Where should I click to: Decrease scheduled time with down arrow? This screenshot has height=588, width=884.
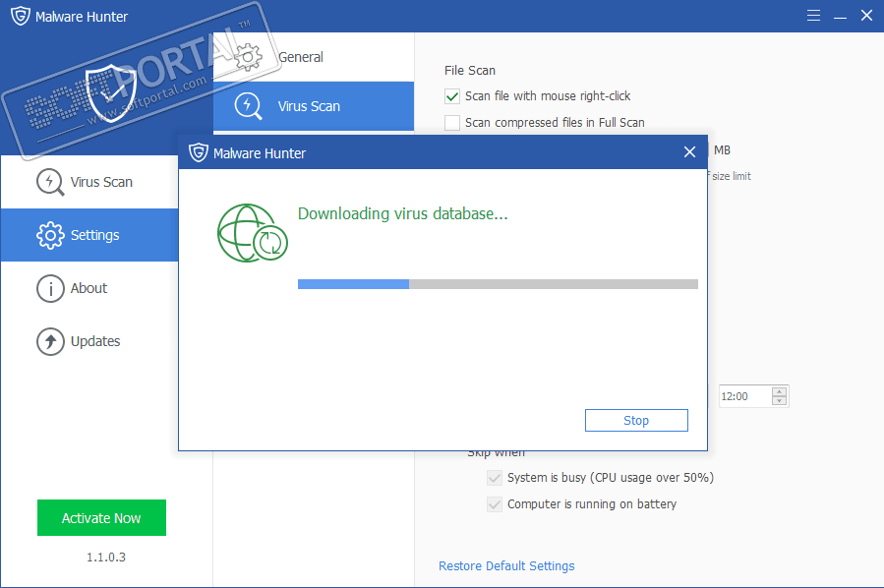pos(779,401)
